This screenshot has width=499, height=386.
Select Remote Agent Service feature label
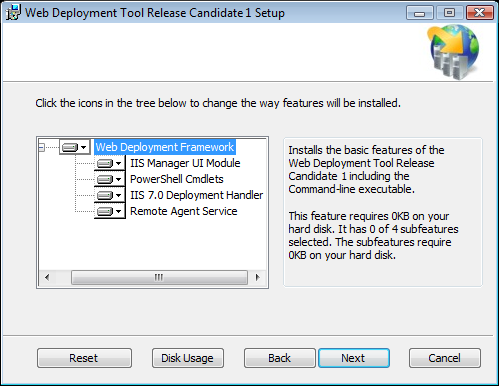tap(184, 211)
